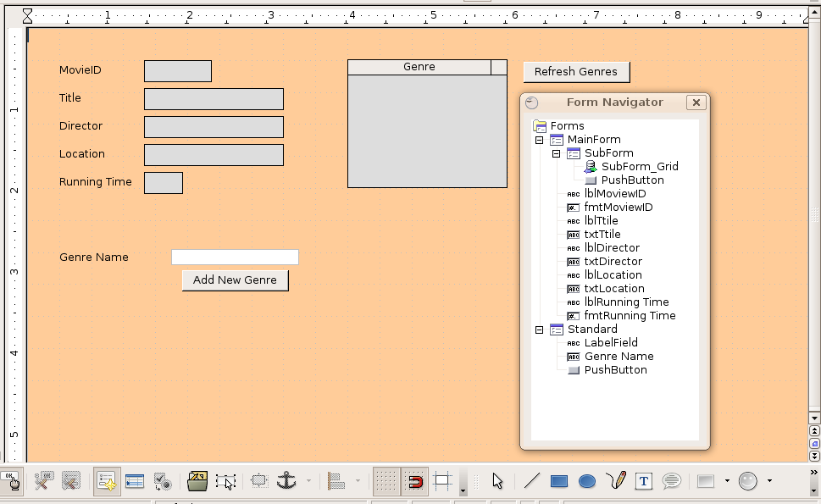The height and width of the screenshot is (504, 821).
Task: Pick the Rectangle shape tool
Action: tap(559, 481)
